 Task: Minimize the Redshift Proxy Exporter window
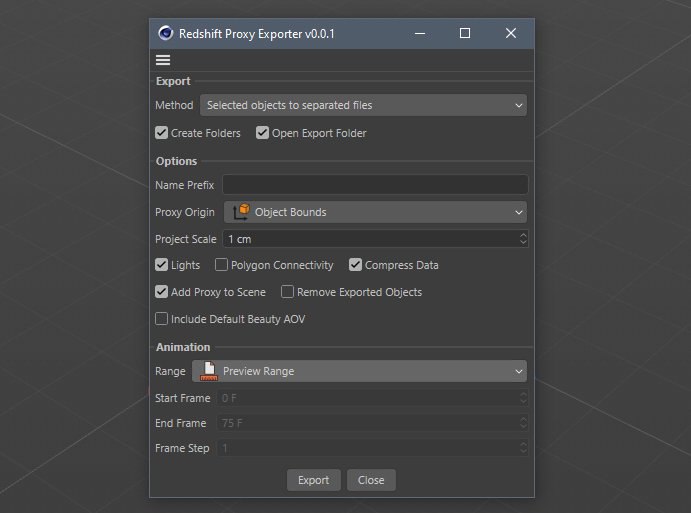coord(420,33)
